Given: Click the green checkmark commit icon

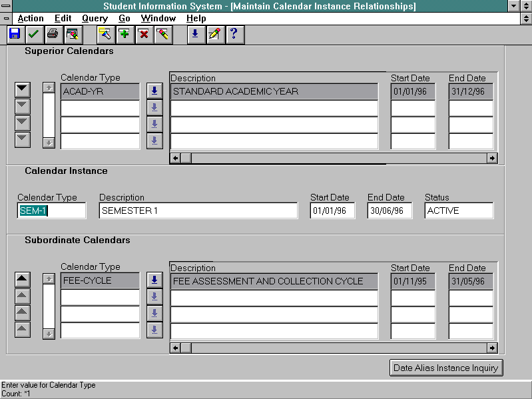Looking at the screenshot, I should (33, 34).
